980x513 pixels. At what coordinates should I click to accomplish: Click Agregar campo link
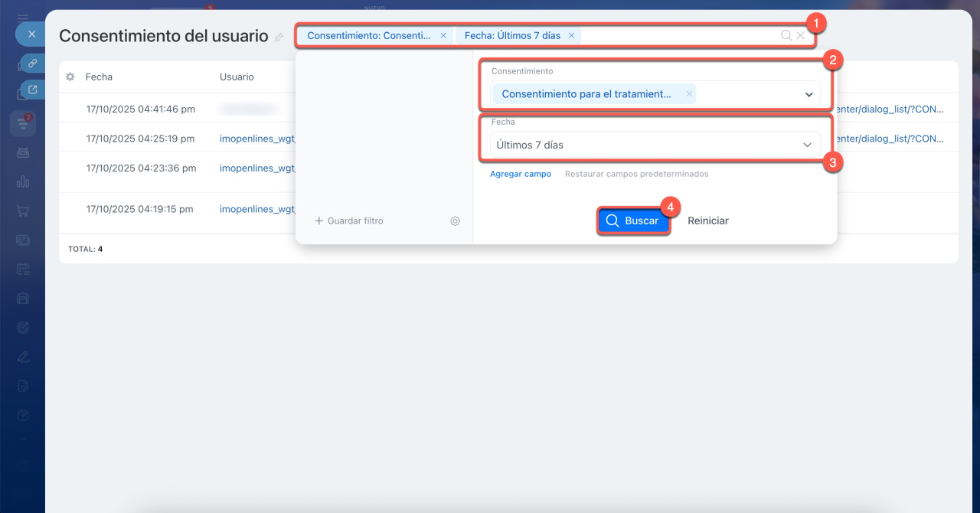pyautogui.click(x=521, y=174)
